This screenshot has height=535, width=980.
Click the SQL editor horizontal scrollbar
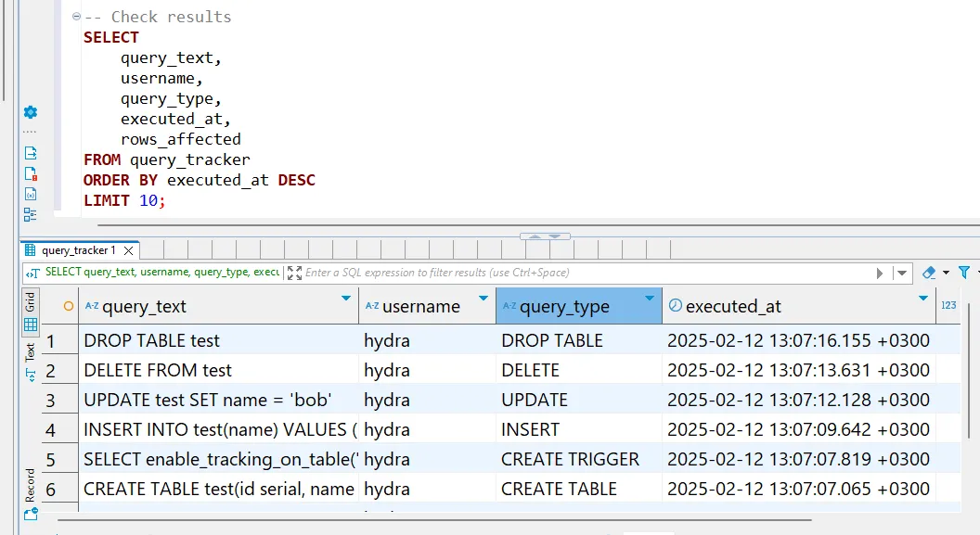pyautogui.click(x=537, y=225)
